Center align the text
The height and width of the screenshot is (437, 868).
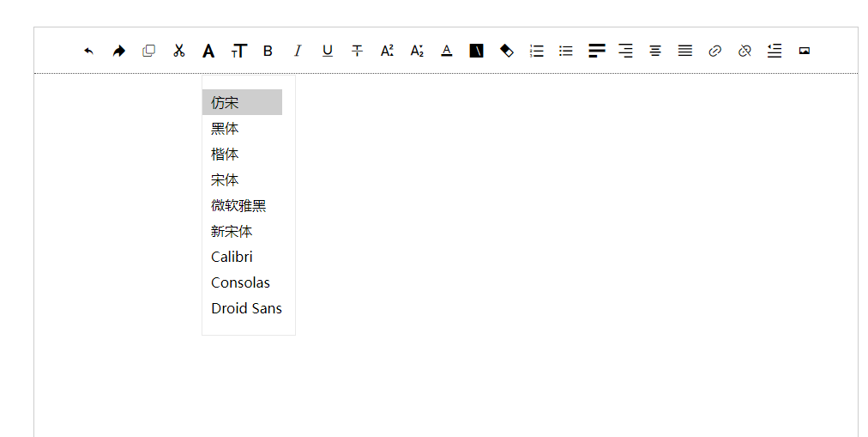[655, 51]
